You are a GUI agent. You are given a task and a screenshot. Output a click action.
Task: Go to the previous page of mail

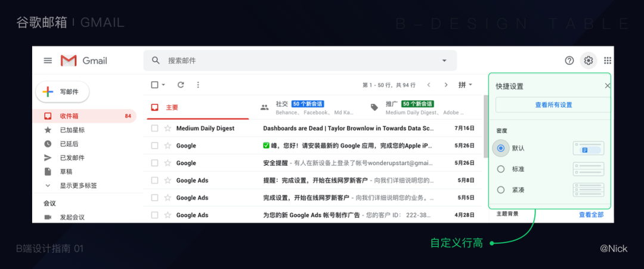(x=429, y=85)
